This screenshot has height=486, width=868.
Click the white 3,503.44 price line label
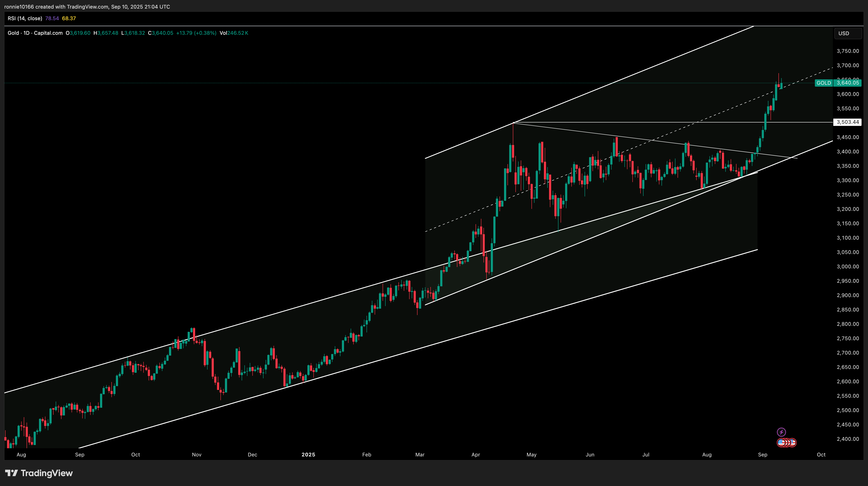(x=847, y=122)
